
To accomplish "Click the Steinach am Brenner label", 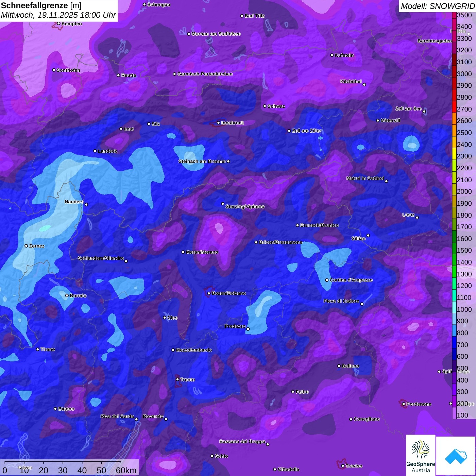I will click(202, 161).
